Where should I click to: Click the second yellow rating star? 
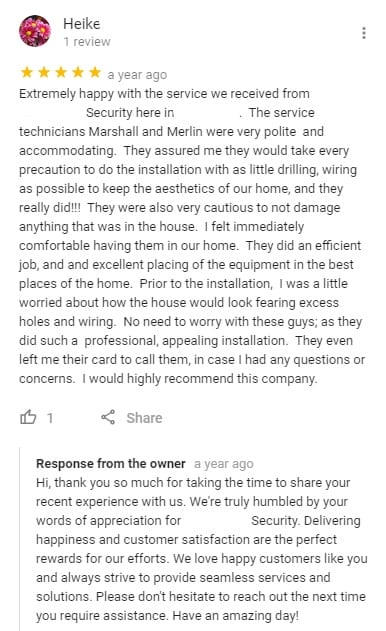click(x=43, y=72)
